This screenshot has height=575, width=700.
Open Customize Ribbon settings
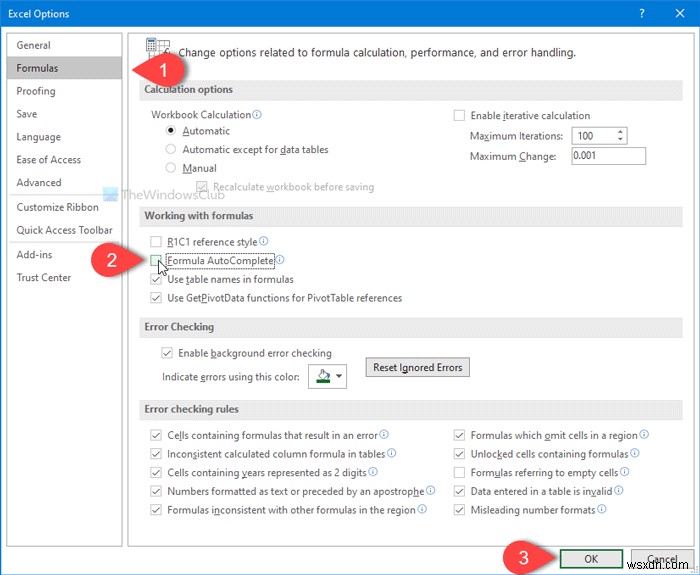[x=64, y=207]
